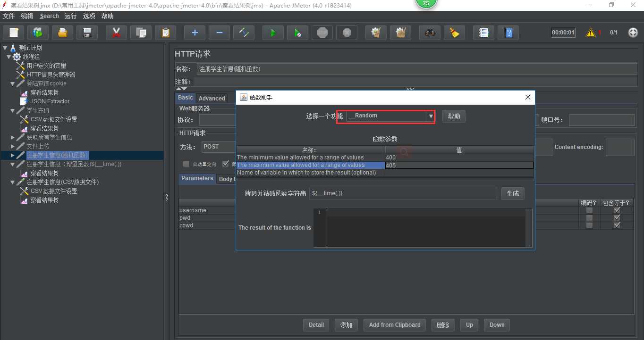The height and width of the screenshot is (340, 644).
Task: Toggle 编码? checkbox in cpwd row
Action: pyautogui.click(x=589, y=225)
